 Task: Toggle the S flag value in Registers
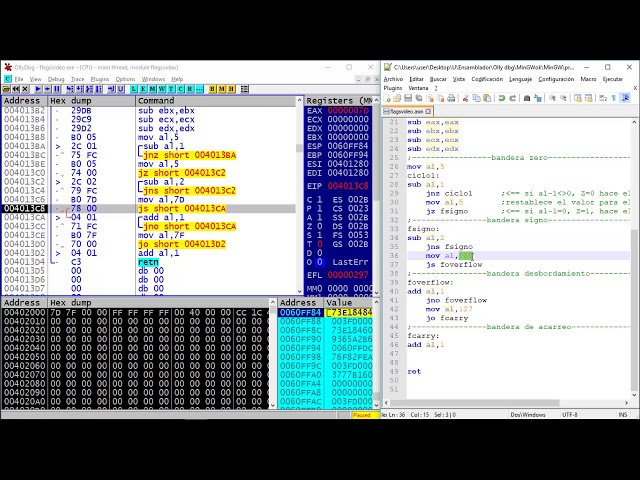(320, 235)
